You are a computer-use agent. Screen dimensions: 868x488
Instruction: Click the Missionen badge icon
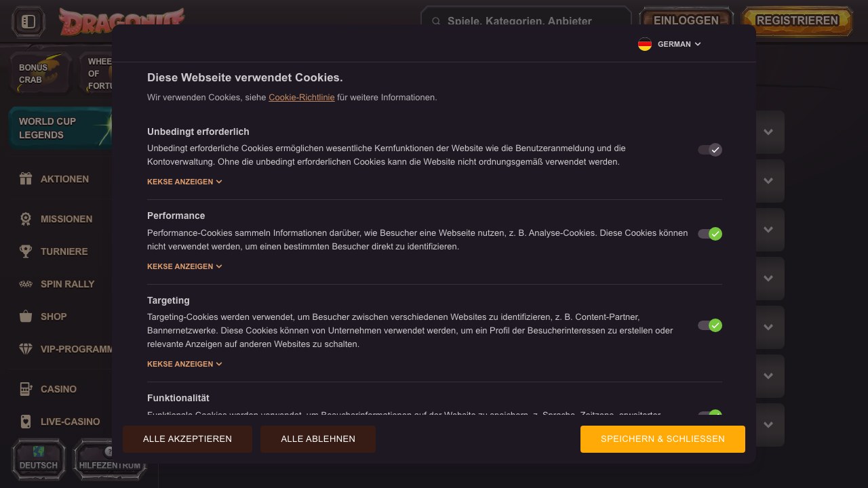click(x=26, y=219)
